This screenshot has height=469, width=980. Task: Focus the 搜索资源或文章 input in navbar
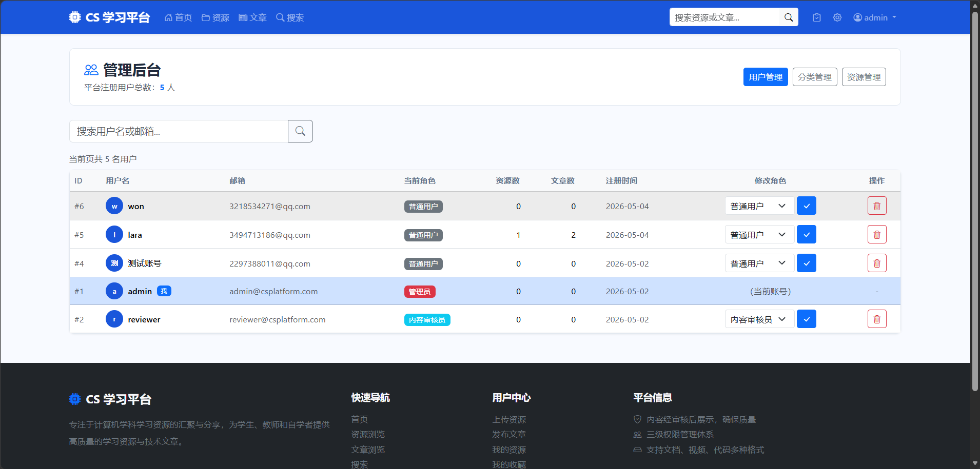coord(724,17)
